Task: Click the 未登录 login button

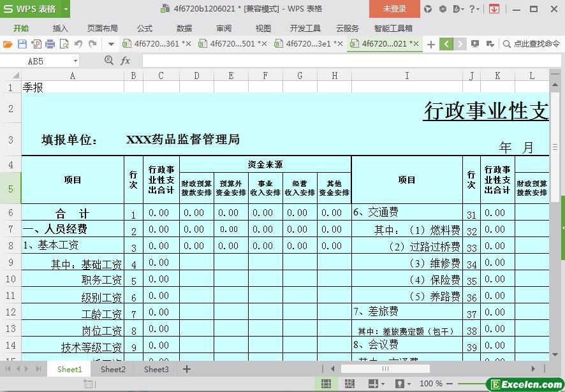Action: tap(394, 9)
